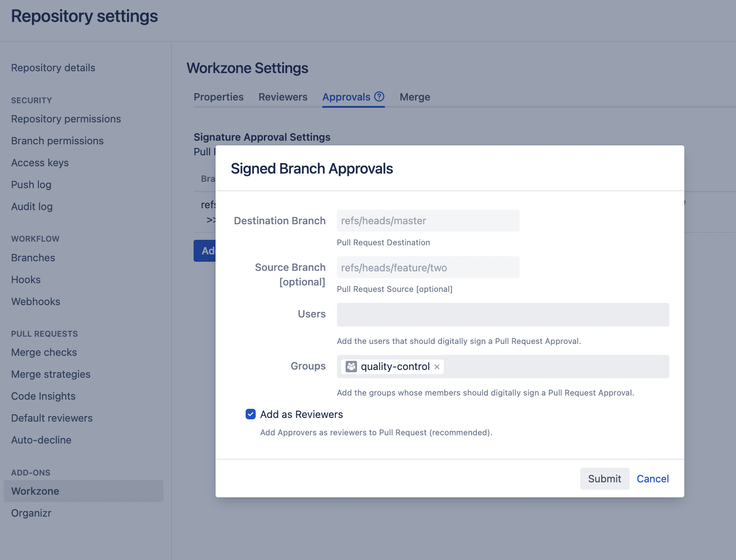The image size is (736, 560).
Task: Open the Reviewers tab
Action: tap(283, 97)
